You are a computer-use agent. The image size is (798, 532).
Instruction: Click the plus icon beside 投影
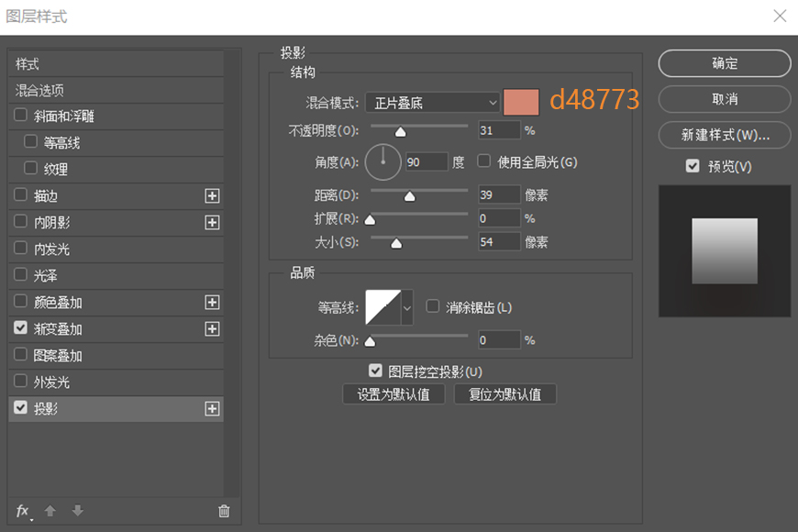coord(212,409)
